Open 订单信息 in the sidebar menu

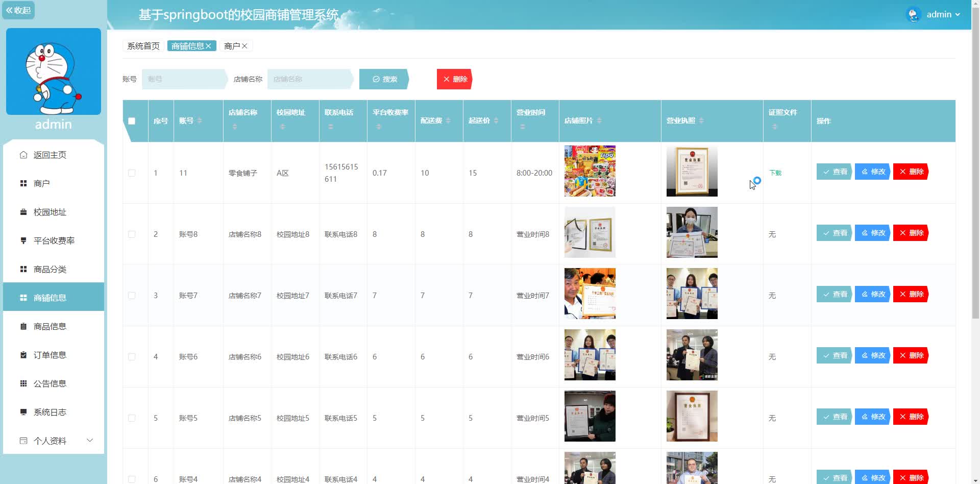click(x=54, y=355)
